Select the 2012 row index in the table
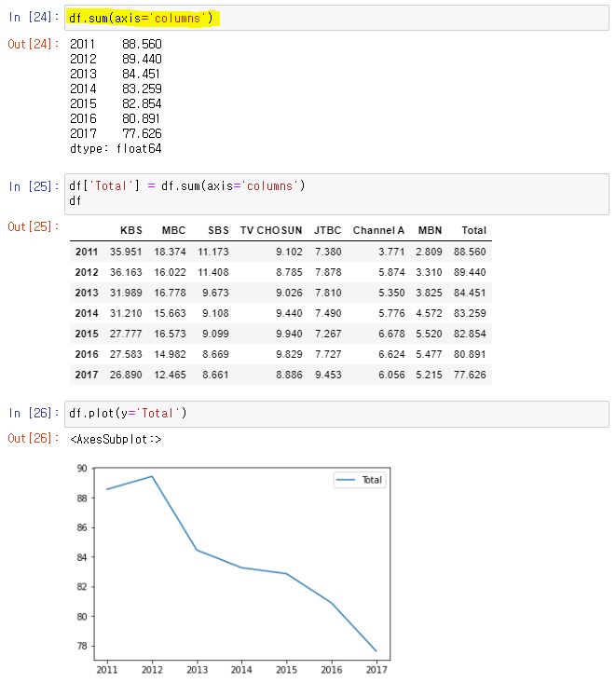 (x=87, y=272)
